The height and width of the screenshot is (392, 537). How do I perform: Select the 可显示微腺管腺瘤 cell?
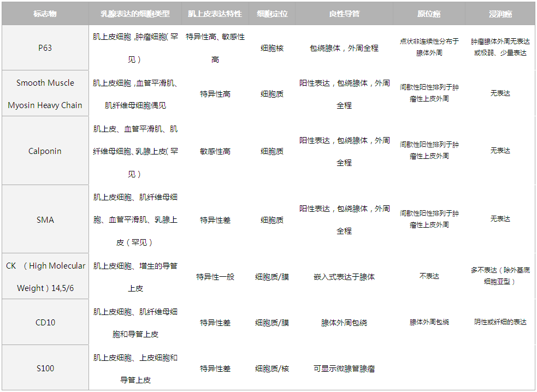[x=344, y=369]
